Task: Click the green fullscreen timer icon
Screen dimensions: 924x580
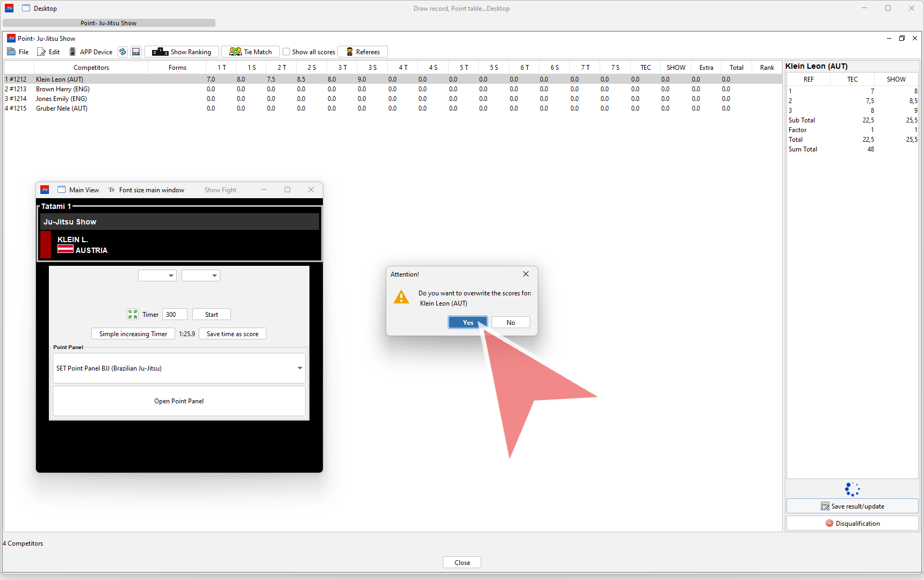Action: (133, 314)
